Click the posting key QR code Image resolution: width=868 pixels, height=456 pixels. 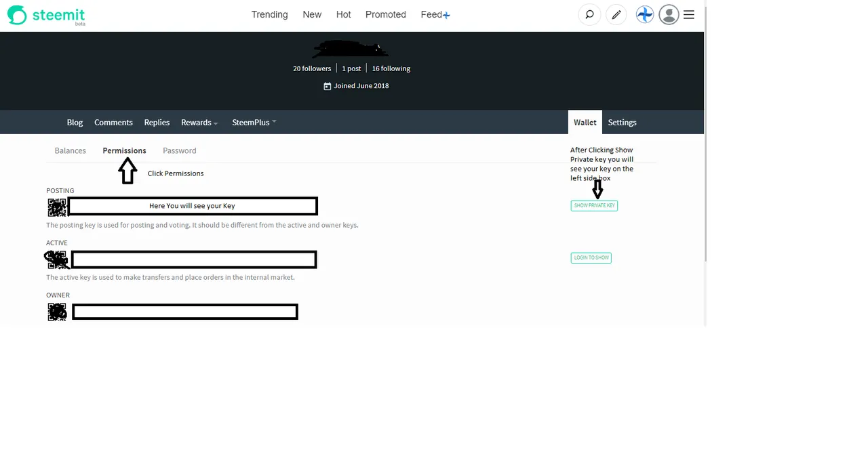[57, 207]
